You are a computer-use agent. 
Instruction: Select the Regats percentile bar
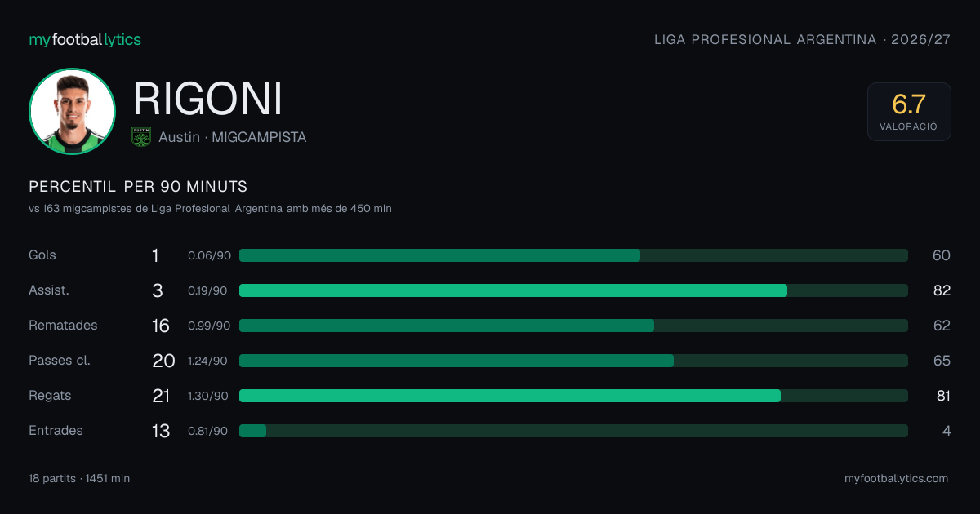point(573,396)
